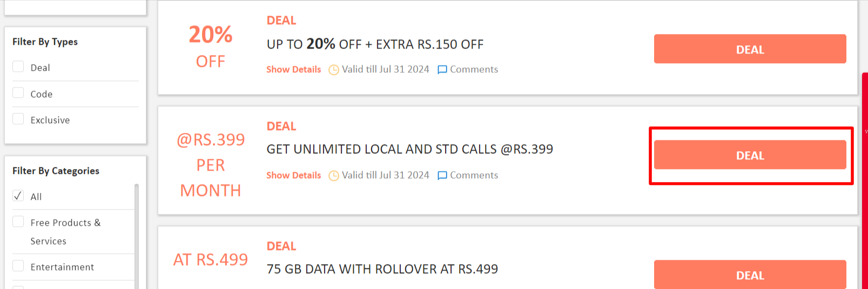Viewport: 868px width, 289px height.
Task: Click clock icon on 20% off deal
Action: tap(334, 70)
